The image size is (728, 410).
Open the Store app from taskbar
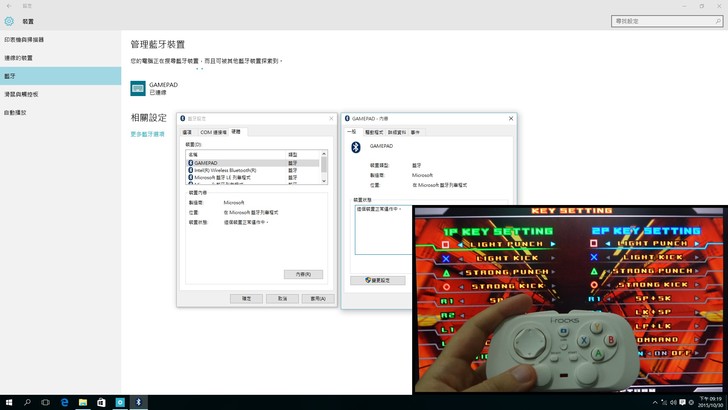pyautogui.click(x=101, y=402)
